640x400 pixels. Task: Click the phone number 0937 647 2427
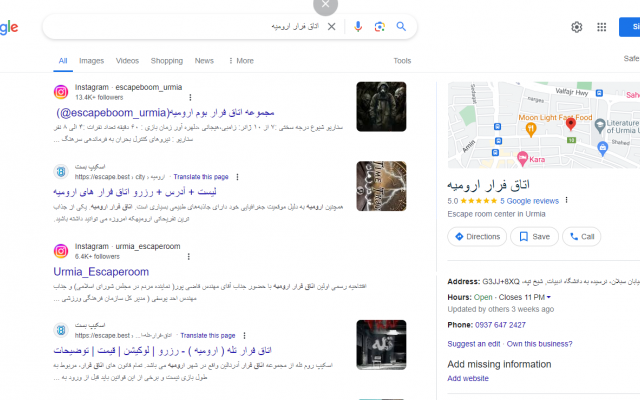click(x=500, y=325)
